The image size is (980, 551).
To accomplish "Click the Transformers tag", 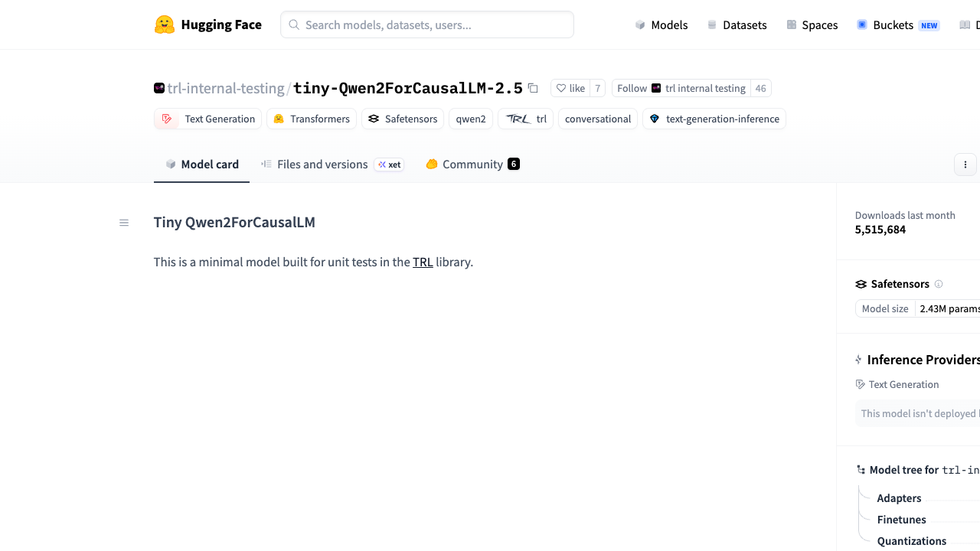I will (x=312, y=119).
